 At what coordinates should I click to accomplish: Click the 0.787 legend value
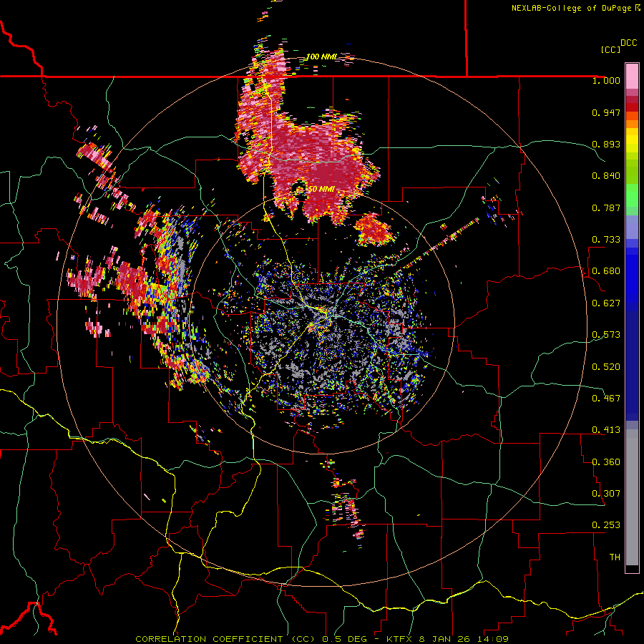tap(606, 208)
